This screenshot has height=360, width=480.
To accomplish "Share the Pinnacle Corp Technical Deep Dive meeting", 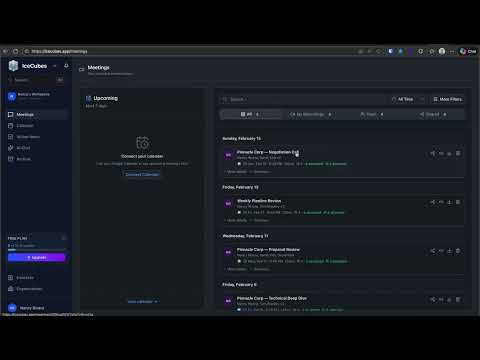I will [x=433, y=299].
